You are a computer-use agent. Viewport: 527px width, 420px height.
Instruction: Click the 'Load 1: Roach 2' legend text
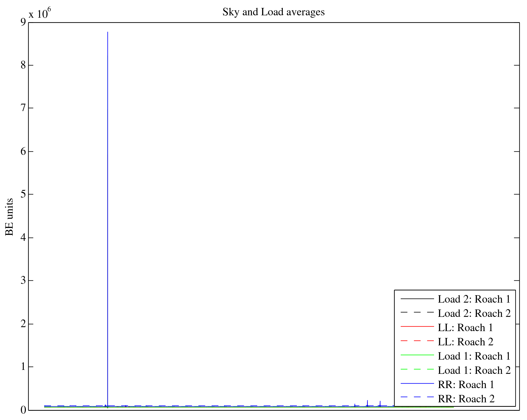pos(474,370)
